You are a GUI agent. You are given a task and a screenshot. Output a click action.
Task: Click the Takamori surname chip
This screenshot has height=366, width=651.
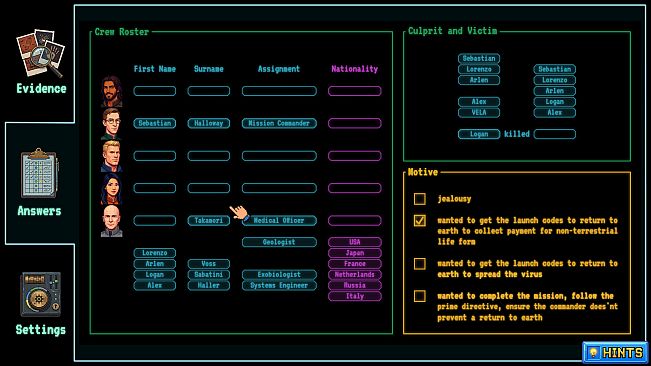(208, 220)
